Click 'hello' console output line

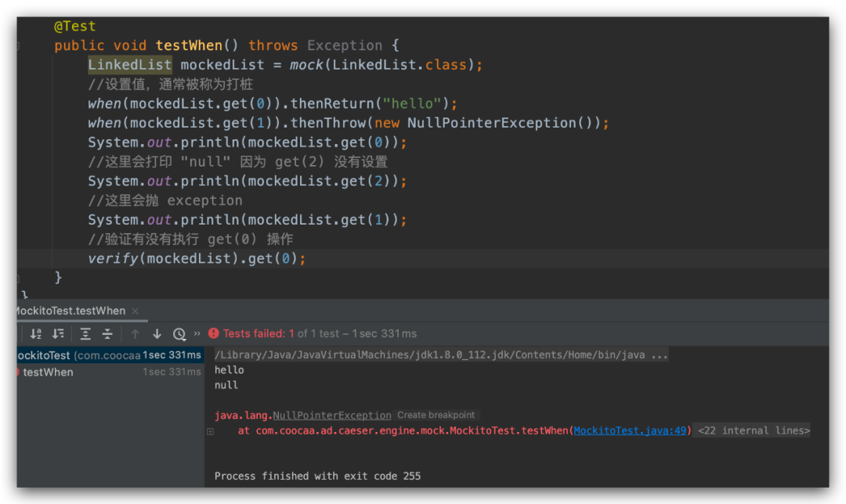pos(230,369)
